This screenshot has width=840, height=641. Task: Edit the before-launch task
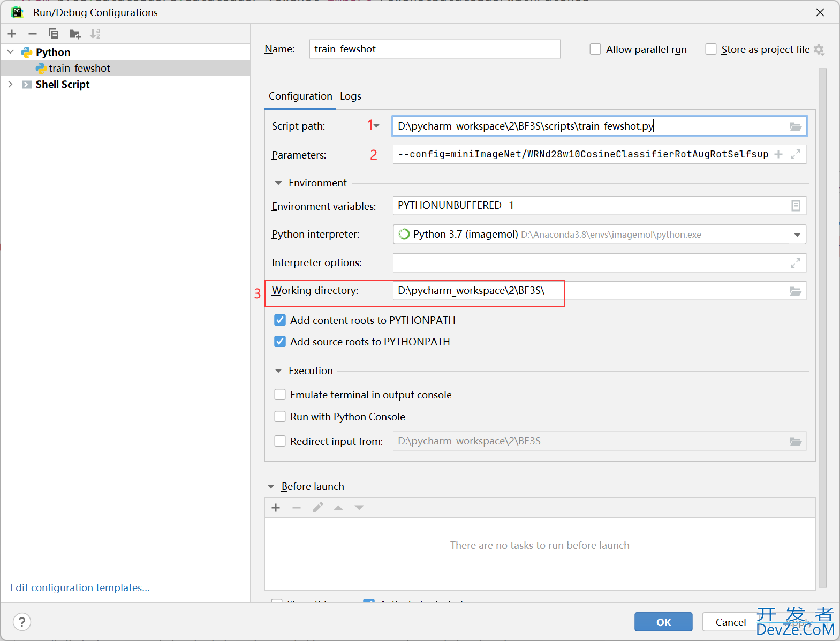317,508
